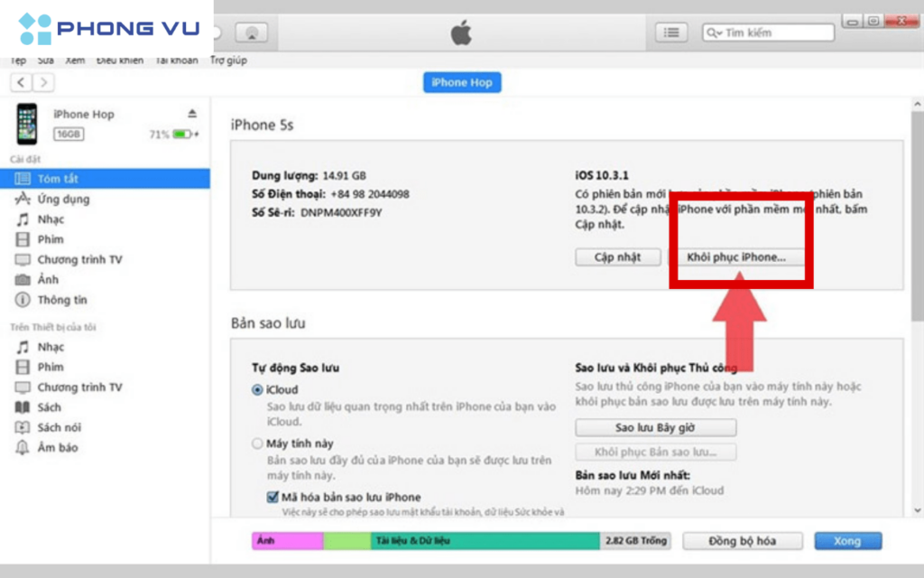Image resolution: width=924 pixels, height=578 pixels.
Task: Open Thông tin in the sidebar
Action: tap(61, 300)
